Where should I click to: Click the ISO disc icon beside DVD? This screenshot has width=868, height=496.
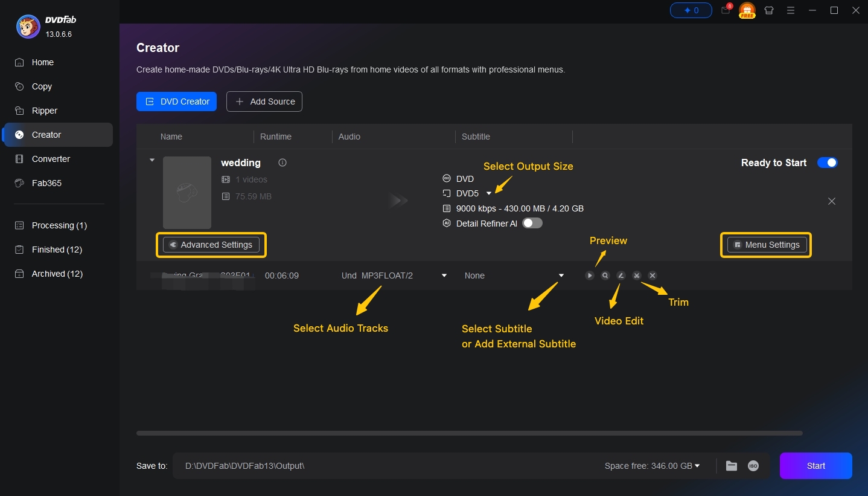tap(447, 179)
